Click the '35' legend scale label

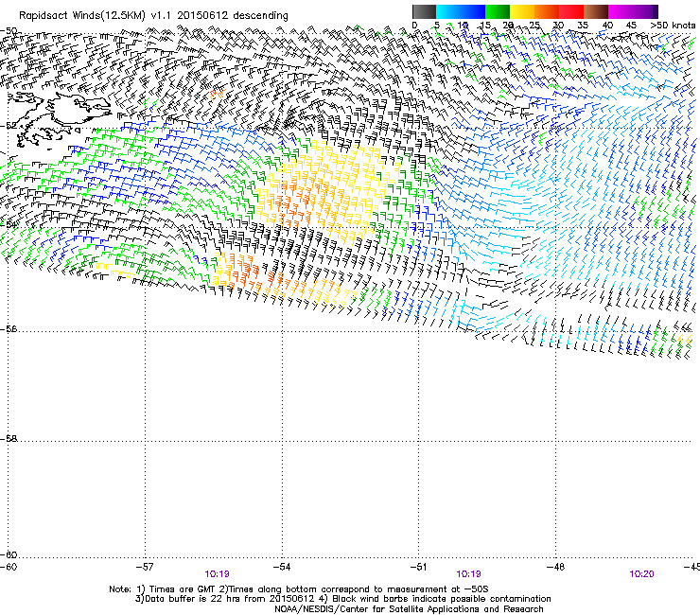click(x=583, y=26)
